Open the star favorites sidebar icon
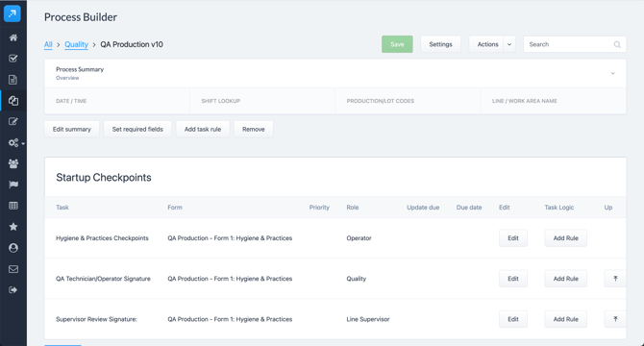Image resolution: width=644 pixels, height=346 pixels. pos(13,227)
